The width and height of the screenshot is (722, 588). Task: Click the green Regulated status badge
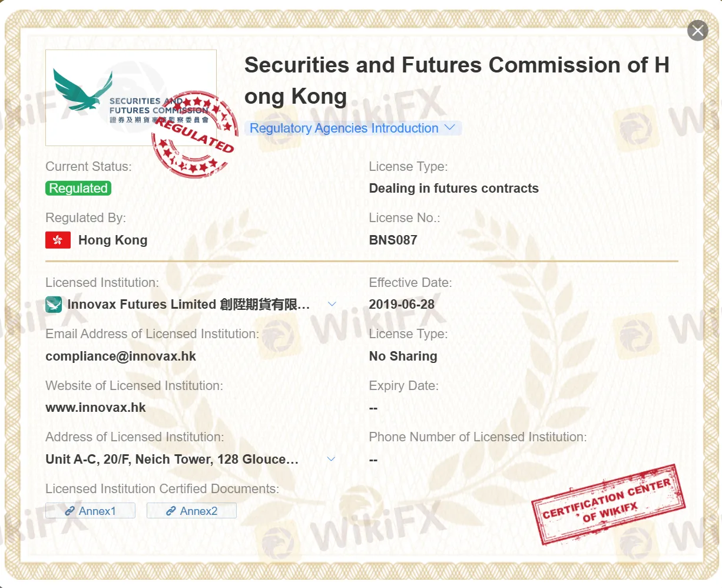click(78, 188)
